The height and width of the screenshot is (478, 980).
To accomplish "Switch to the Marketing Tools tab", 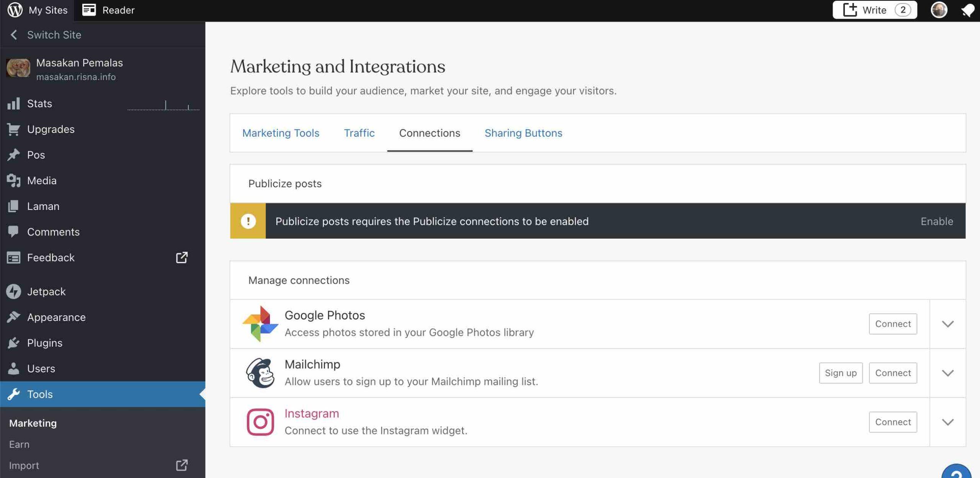I will pos(281,133).
